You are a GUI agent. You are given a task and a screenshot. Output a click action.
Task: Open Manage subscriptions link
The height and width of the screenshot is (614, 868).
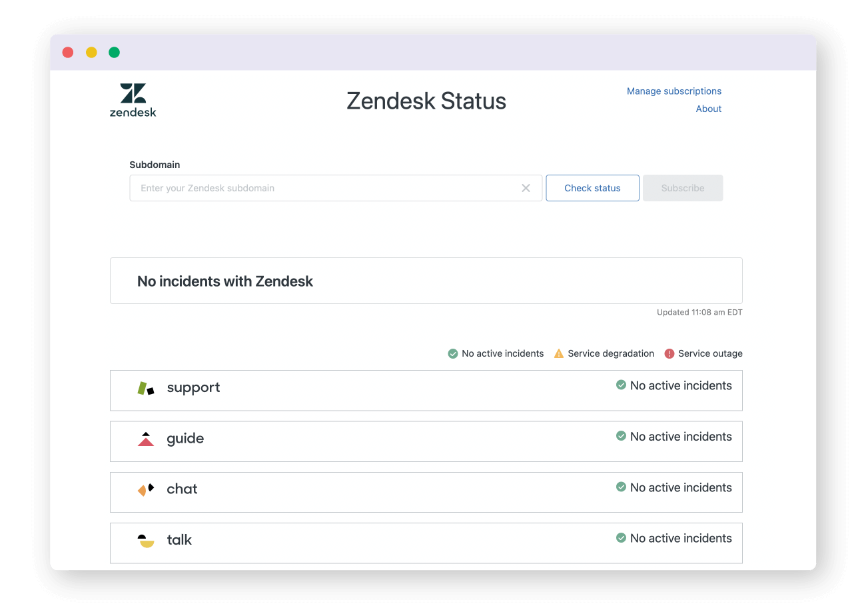click(x=674, y=91)
